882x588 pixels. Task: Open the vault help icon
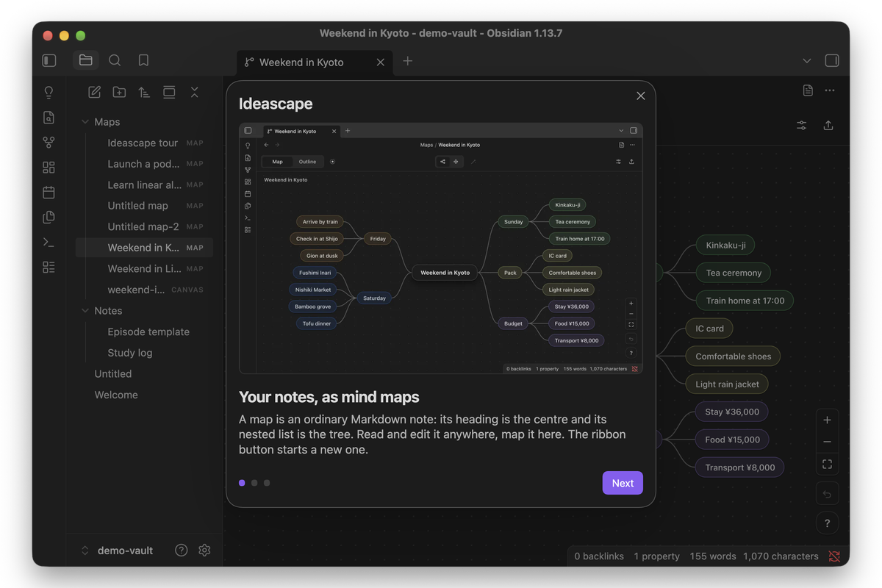click(x=181, y=551)
